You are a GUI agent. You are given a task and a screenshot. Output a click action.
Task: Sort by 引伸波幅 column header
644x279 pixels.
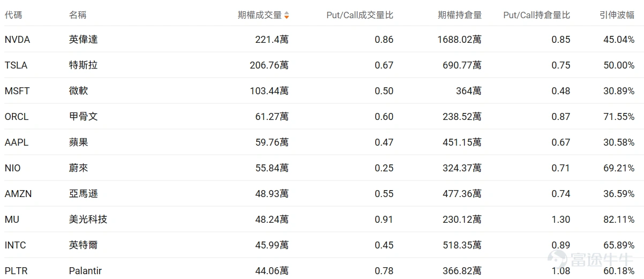pyautogui.click(x=617, y=15)
